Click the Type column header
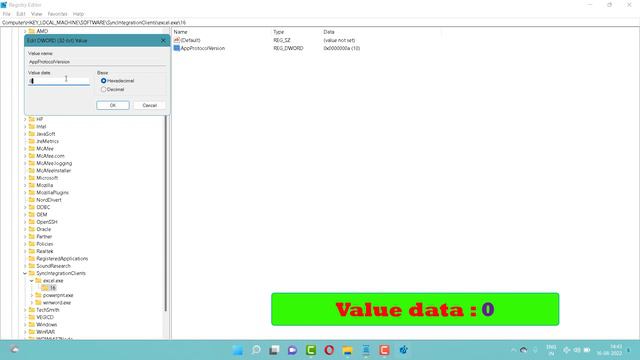This screenshot has width=640, height=360. pos(278,32)
